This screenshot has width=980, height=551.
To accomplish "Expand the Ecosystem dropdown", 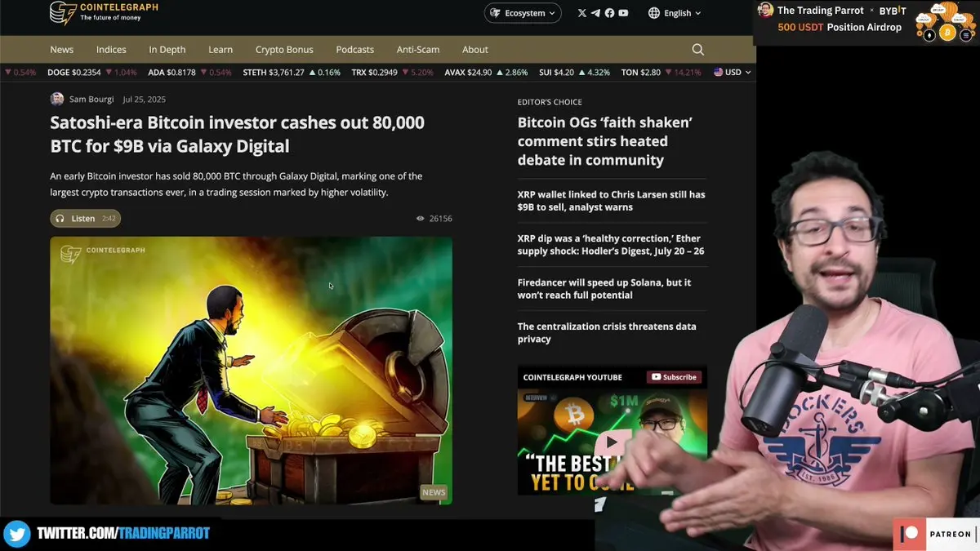I will pos(523,13).
